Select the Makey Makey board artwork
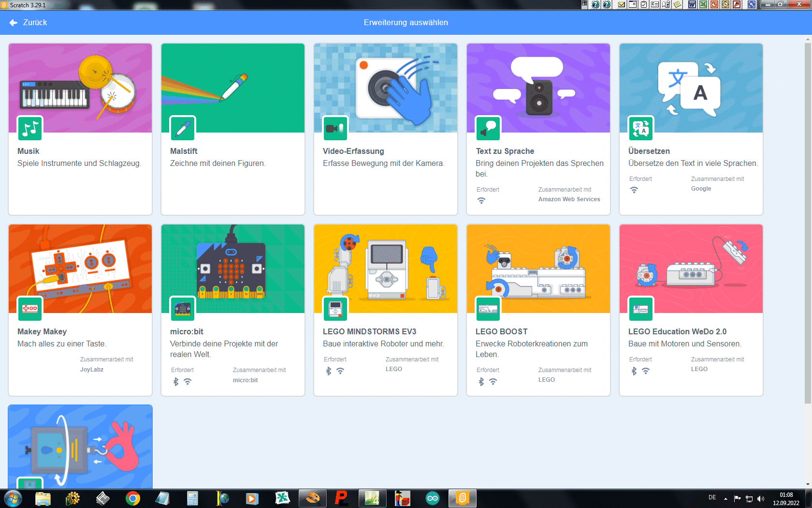The image size is (812, 508). tap(80, 269)
